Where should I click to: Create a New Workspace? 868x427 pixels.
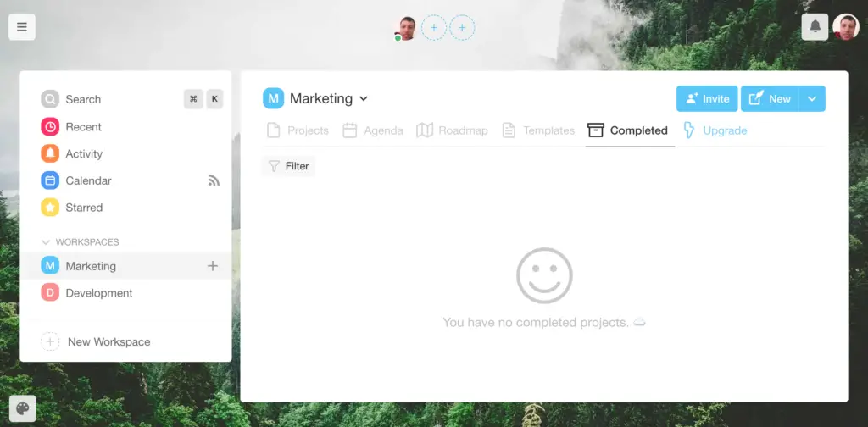click(96, 341)
